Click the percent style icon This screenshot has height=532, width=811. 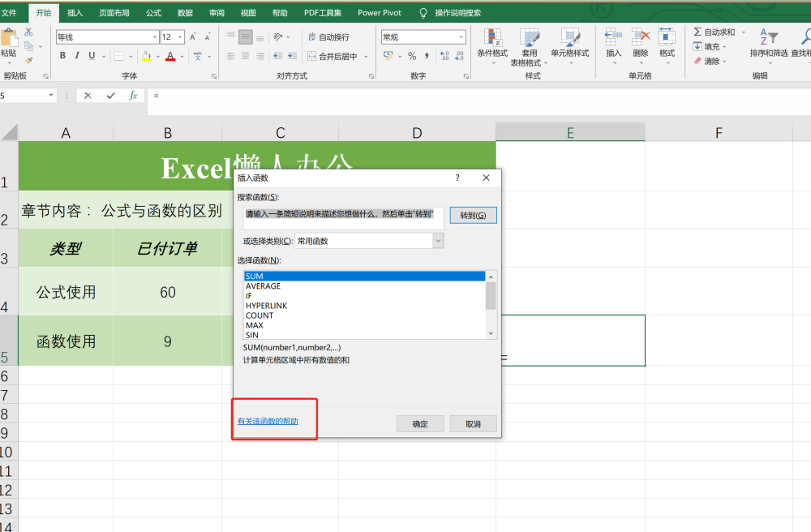coord(412,56)
